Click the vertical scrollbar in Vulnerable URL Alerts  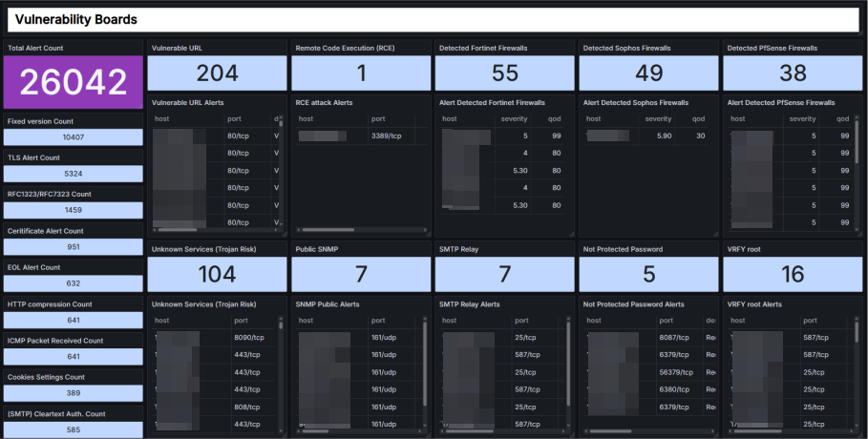click(281, 122)
